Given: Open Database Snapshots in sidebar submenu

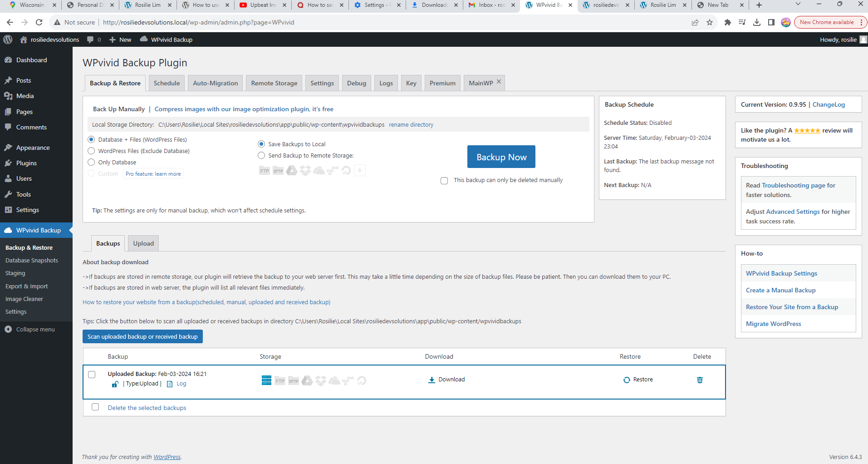Looking at the screenshot, I should coord(32,260).
